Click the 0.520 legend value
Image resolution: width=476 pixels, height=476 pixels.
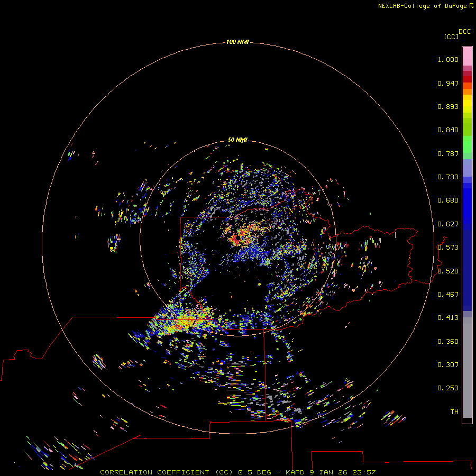pos(448,271)
